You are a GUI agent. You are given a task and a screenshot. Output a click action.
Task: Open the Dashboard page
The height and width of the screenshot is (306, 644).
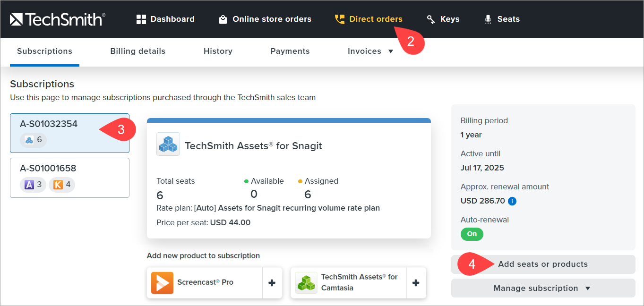[x=165, y=19]
